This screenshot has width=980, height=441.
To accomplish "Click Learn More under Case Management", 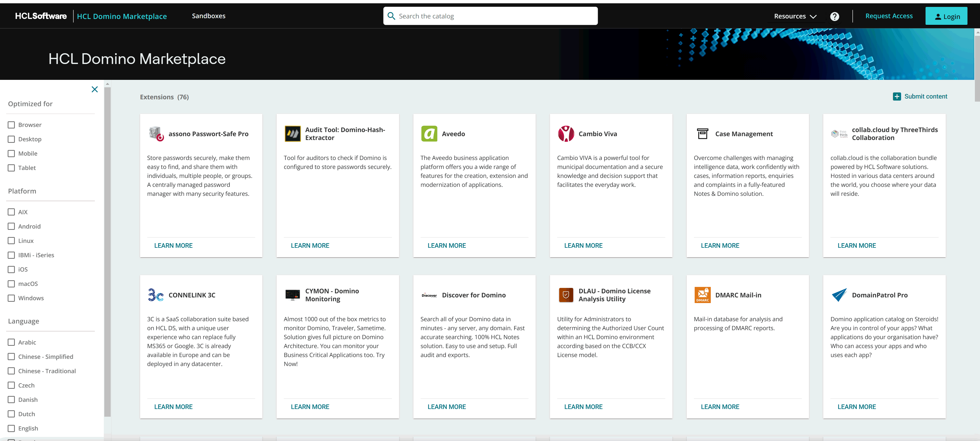I will (x=720, y=246).
